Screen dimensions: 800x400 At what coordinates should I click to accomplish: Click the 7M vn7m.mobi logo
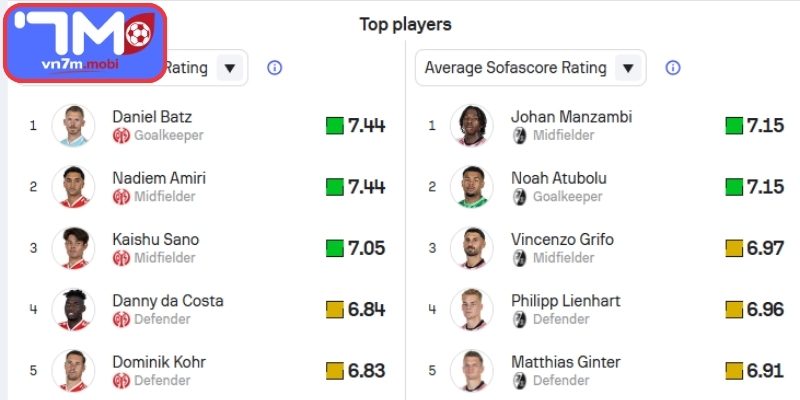coord(84,44)
